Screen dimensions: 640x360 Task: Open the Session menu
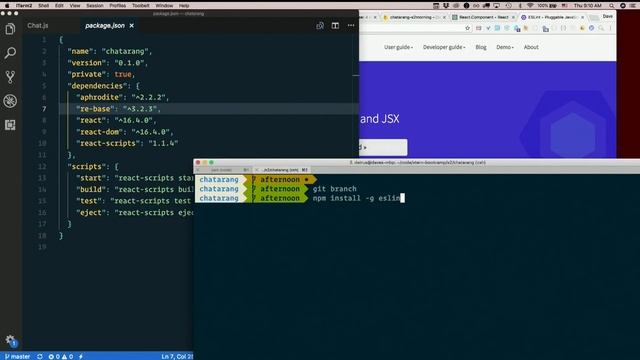[x=95, y=5]
